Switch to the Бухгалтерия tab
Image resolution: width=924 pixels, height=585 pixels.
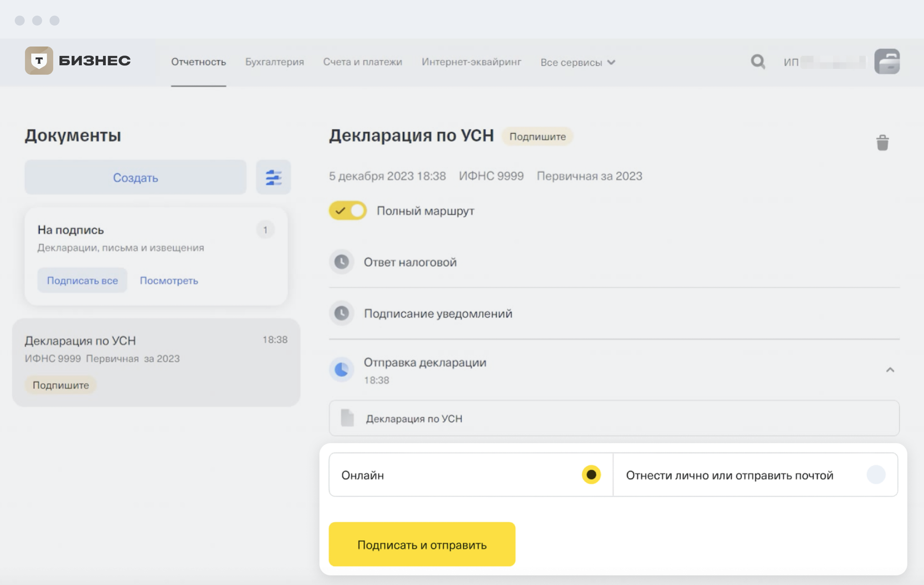click(x=274, y=62)
